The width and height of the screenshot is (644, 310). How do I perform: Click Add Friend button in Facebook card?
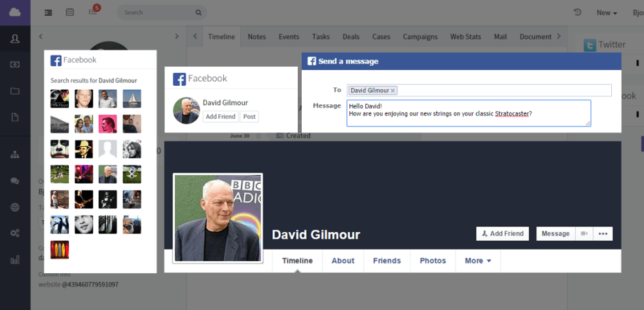(x=220, y=117)
